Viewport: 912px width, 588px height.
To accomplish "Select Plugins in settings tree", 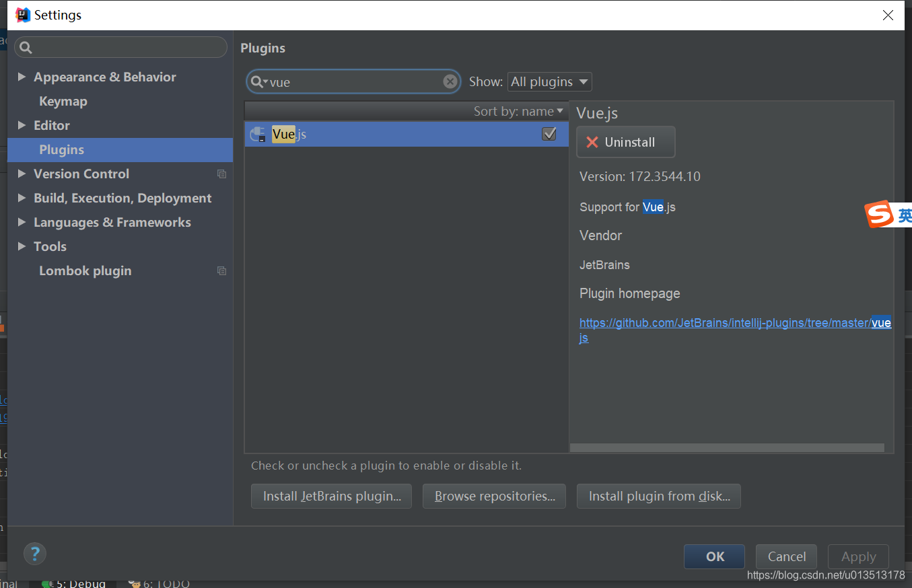I will (x=120, y=149).
